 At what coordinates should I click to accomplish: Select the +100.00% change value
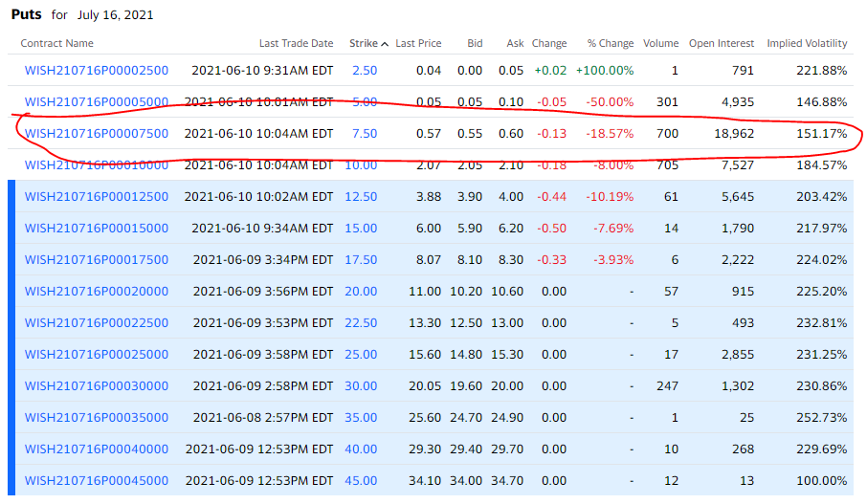coord(605,70)
